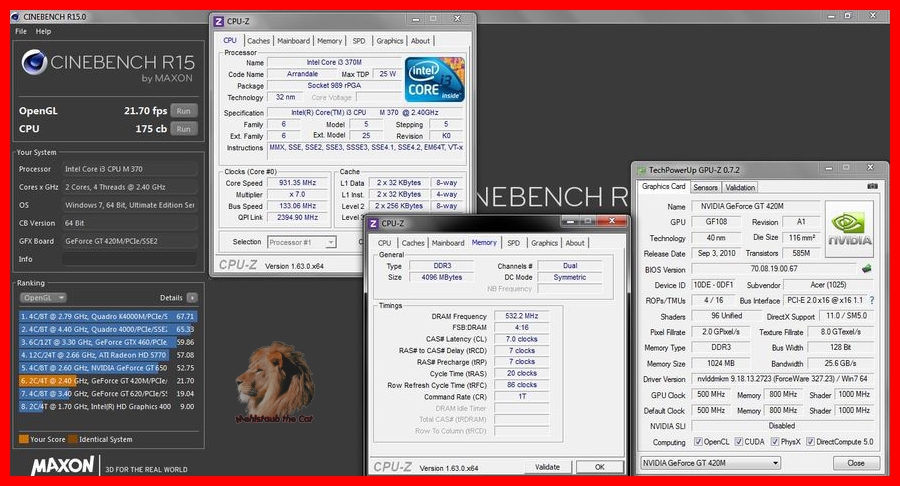Viewport: 900px width, 486px height.
Task: Click the CPU-Z CPU window title icon
Action: (x=218, y=21)
